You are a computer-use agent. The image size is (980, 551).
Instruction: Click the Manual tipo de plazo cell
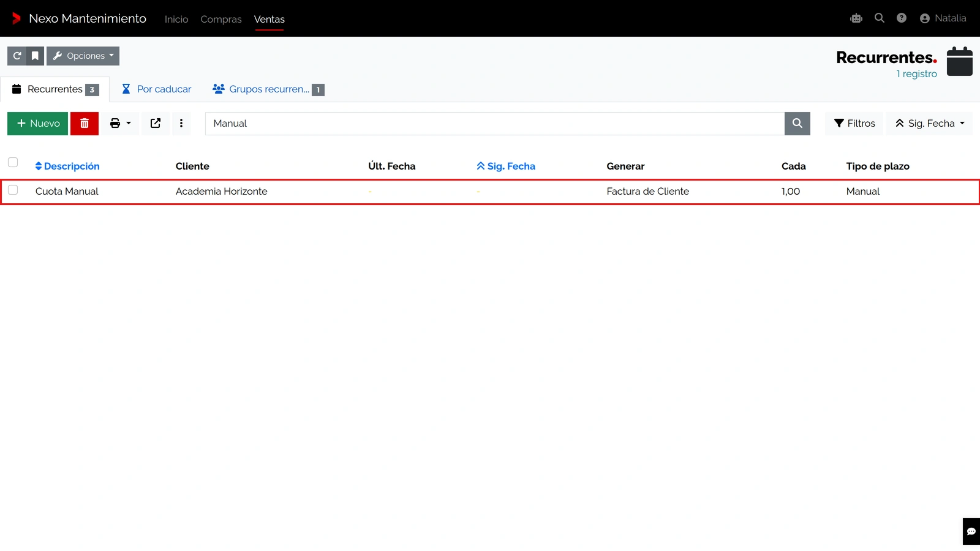click(x=863, y=192)
